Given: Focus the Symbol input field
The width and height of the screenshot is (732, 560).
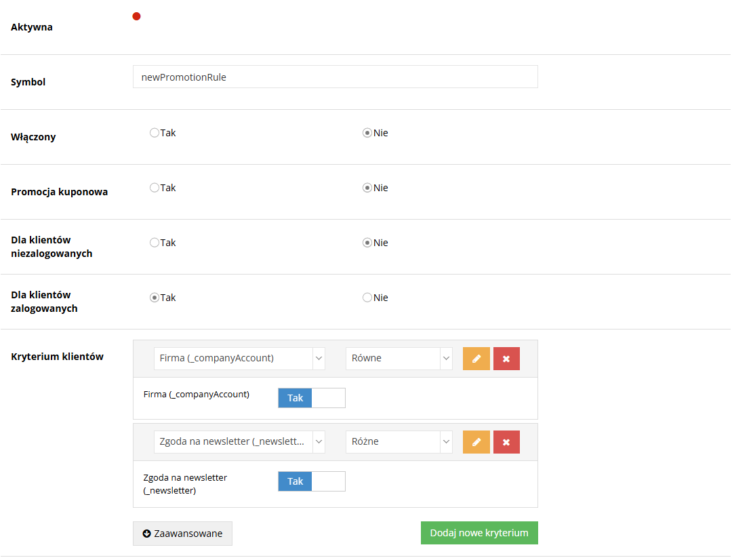Looking at the screenshot, I should tap(335, 77).
